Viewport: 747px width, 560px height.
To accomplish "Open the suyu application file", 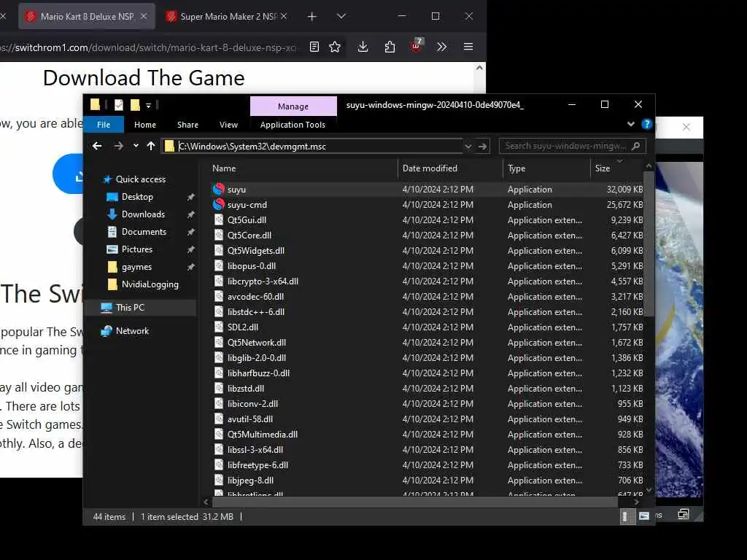I will (x=236, y=190).
